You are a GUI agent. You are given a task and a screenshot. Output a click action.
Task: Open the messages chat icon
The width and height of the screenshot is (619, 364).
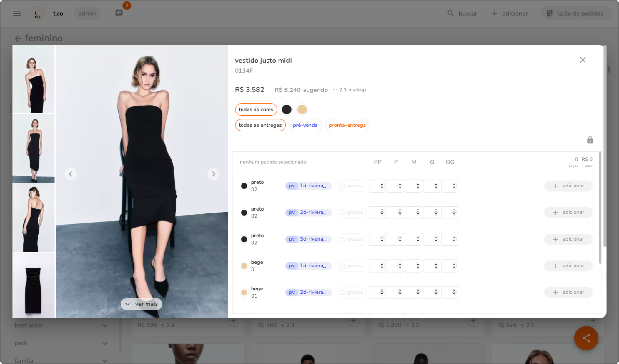click(119, 13)
